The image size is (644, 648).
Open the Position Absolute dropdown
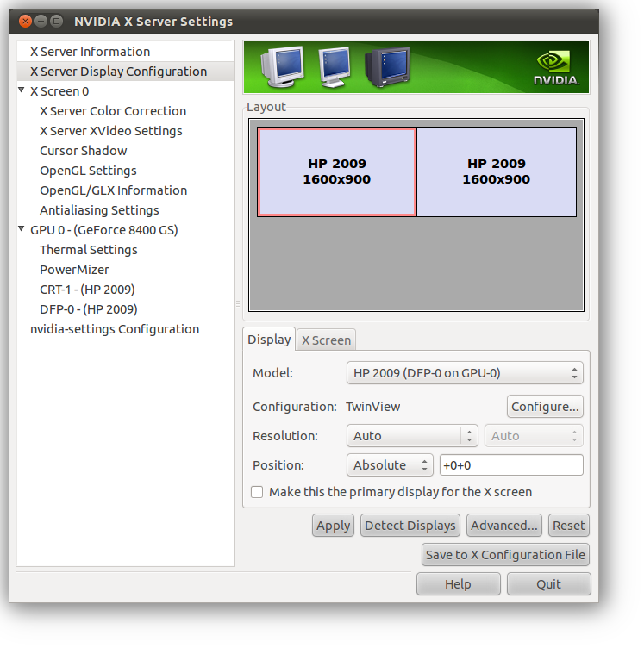389,465
